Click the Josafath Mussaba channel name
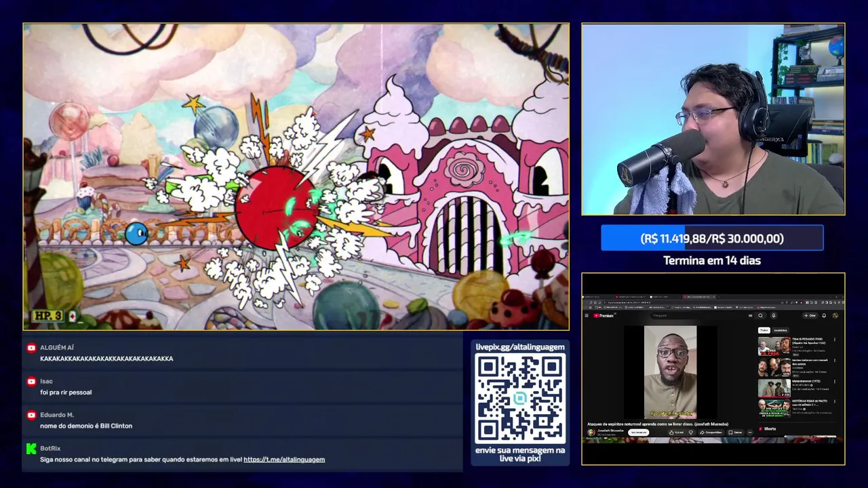 (610, 430)
